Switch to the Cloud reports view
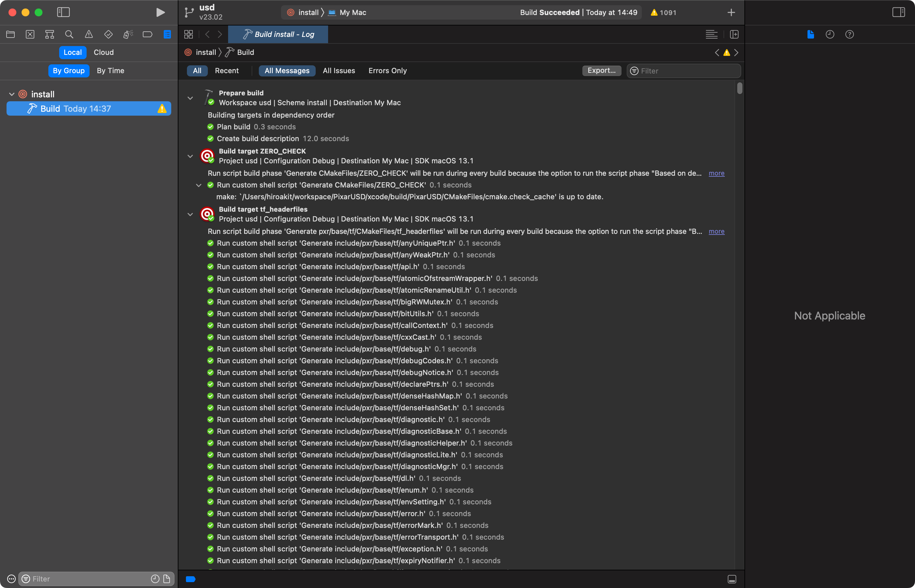This screenshot has height=588, width=915. (x=103, y=52)
